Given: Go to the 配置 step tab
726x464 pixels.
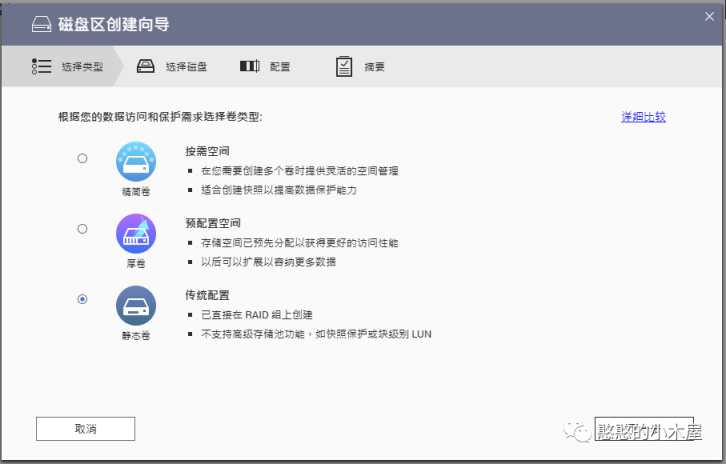Looking at the screenshot, I should tap(265, 67).
